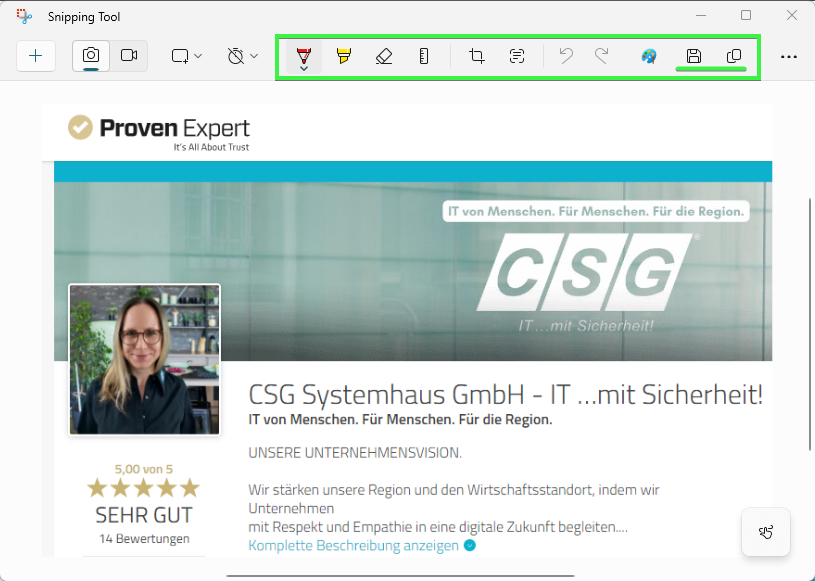Switch to screenshot snip mode
This screenshot has height=581, width=815.
point(91,56)
